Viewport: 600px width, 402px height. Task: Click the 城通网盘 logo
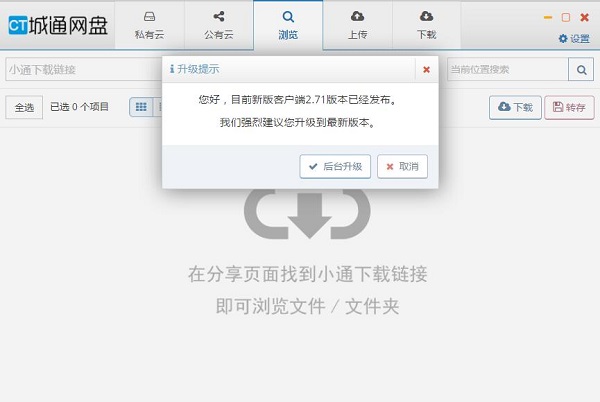(58, 26)
